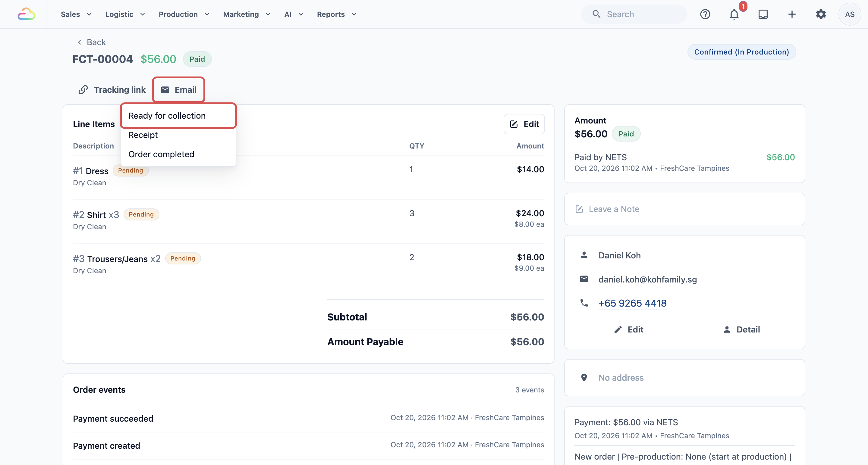Open the settings gear icon

pyautogui.click(x=821, y=14)
